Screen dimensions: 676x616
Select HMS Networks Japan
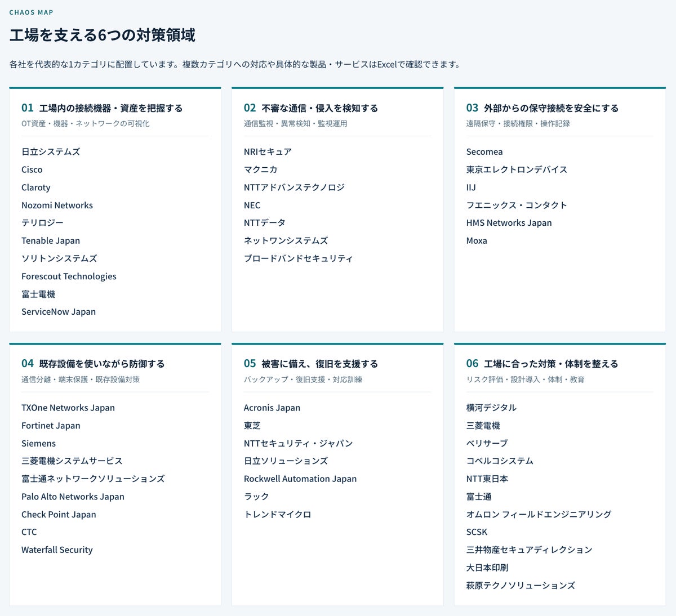[x=509, y=223]
